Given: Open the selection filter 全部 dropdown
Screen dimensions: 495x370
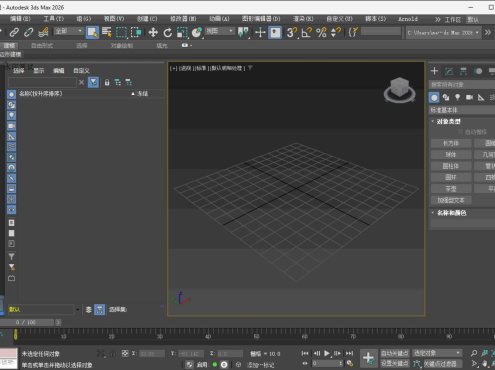Looking at the screenshot, I should point(68,31).
